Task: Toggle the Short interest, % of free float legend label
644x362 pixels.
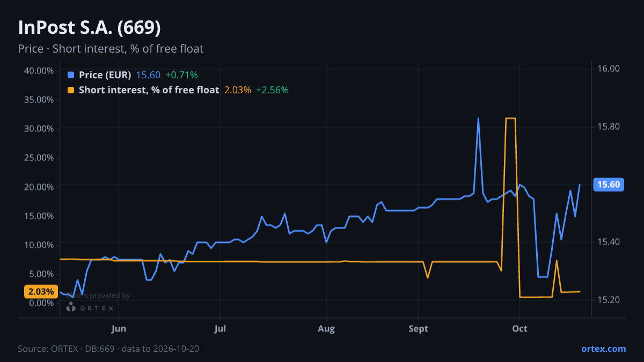Action: tap(149, 90)
